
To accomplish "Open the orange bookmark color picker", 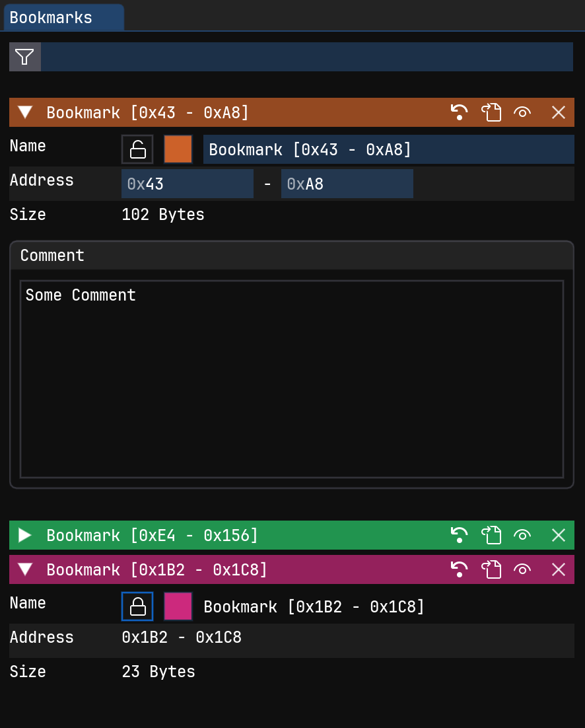I will 178,149.
